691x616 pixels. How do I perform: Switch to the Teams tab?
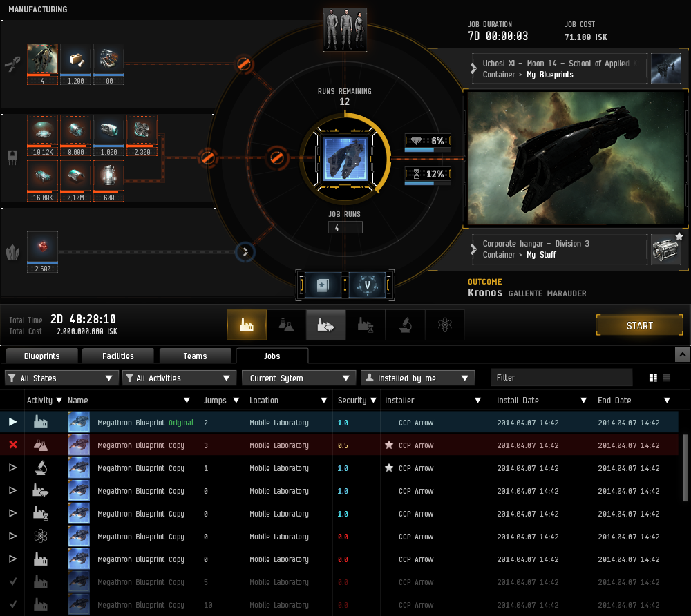(x=196, y=356)
